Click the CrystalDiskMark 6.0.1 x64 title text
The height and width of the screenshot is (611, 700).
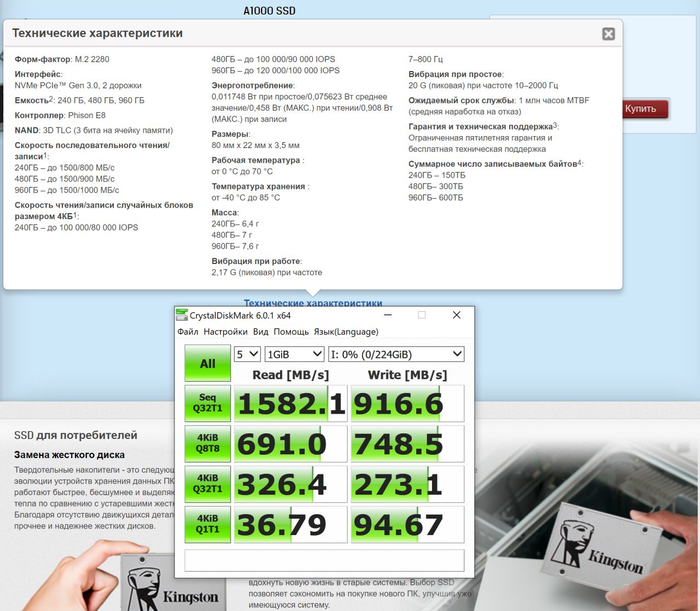pyautogui.click(x=240, y=315)
